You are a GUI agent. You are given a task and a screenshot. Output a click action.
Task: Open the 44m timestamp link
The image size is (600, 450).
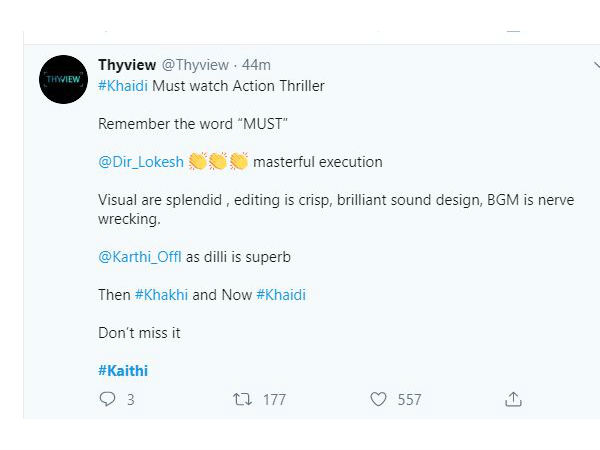pos(256,65)
